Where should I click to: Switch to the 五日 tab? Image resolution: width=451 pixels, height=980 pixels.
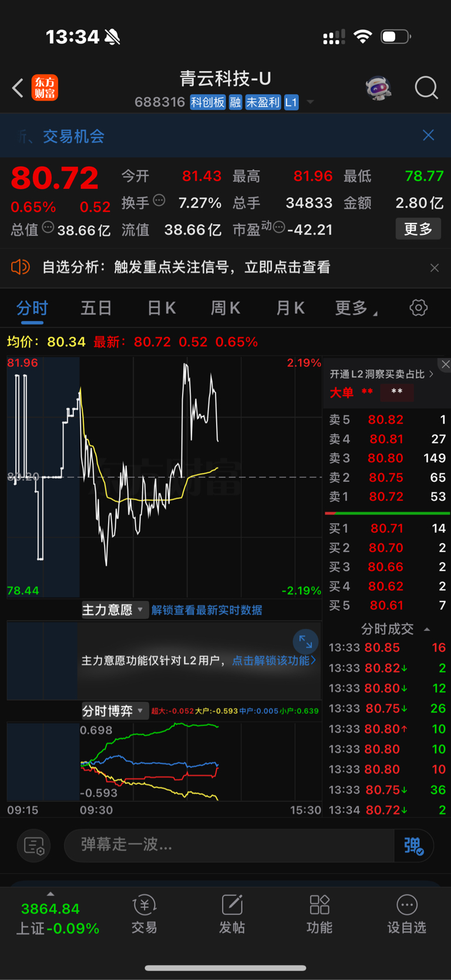[96, 308]
